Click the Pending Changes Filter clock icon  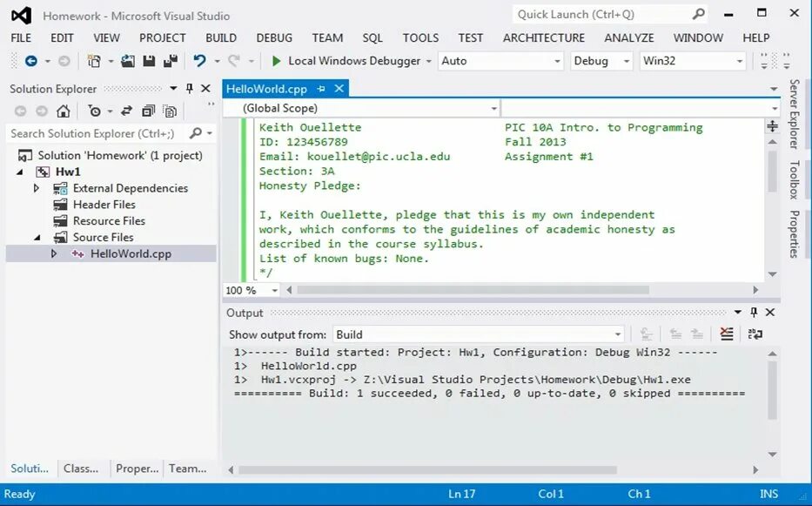(94, 111)
